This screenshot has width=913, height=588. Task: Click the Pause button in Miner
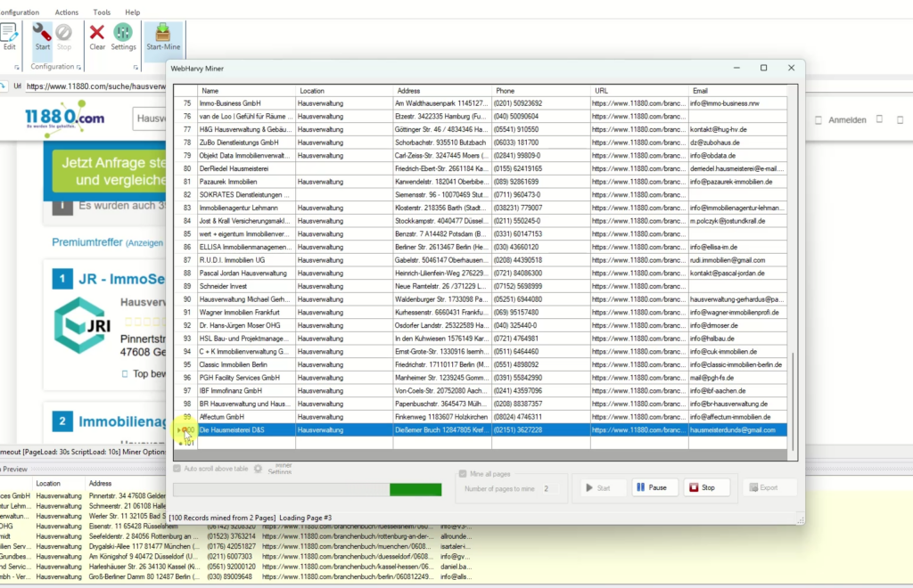click(x=654, y=487)
